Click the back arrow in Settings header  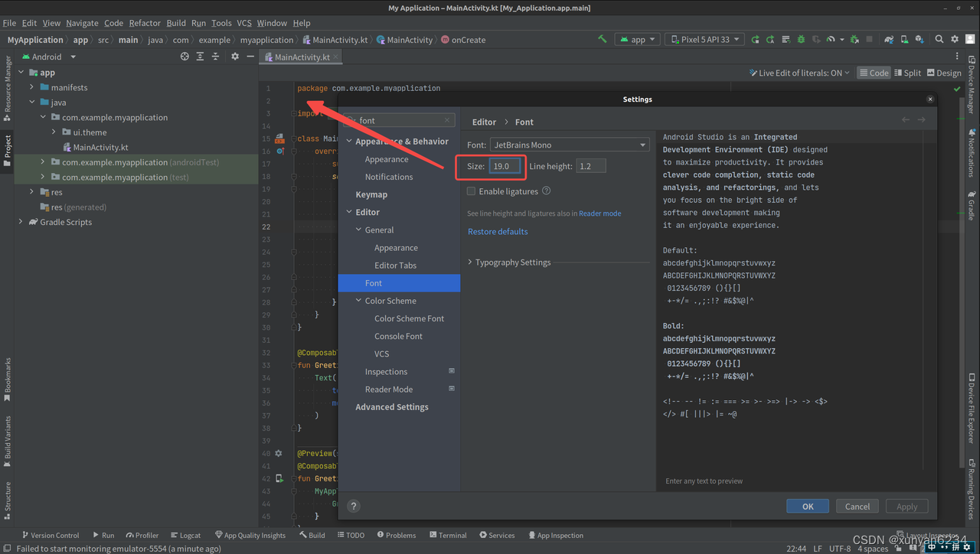pyautogui.click(x=906, y=120)
